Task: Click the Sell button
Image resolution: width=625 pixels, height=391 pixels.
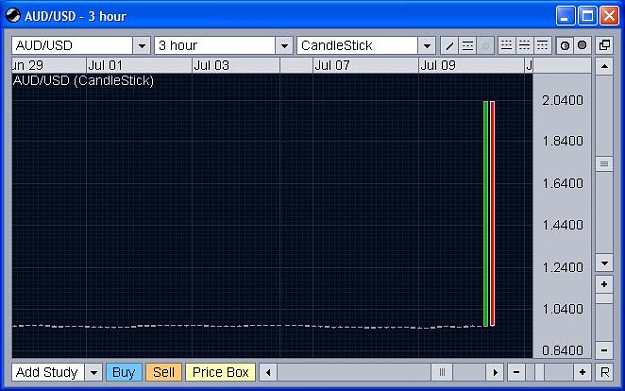Action: click(164, 373)
